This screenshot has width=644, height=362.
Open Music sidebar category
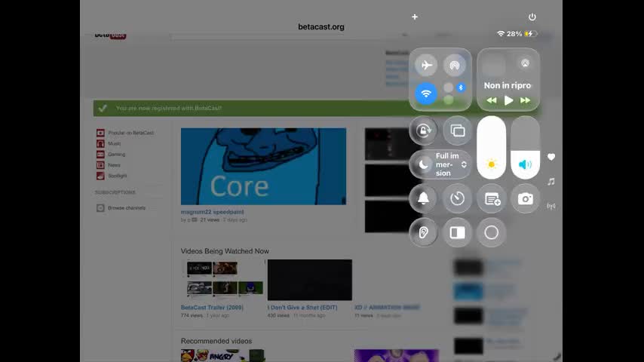point(115,143)
